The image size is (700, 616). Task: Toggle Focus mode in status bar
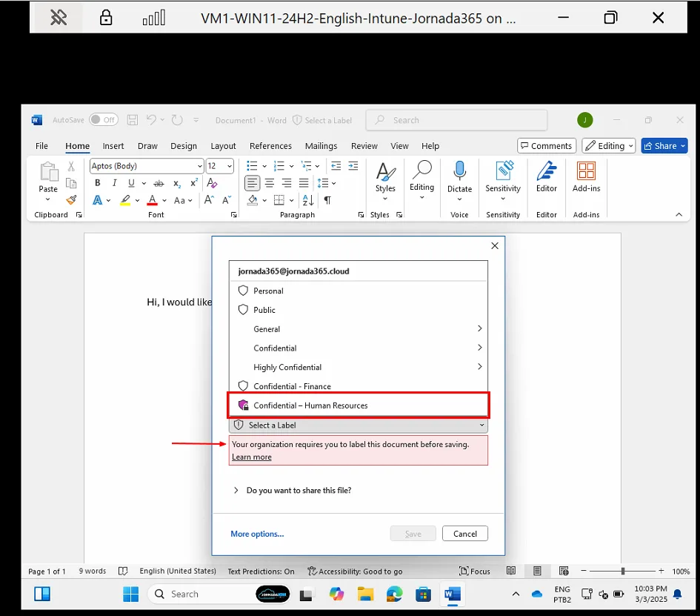click(475, 571)
